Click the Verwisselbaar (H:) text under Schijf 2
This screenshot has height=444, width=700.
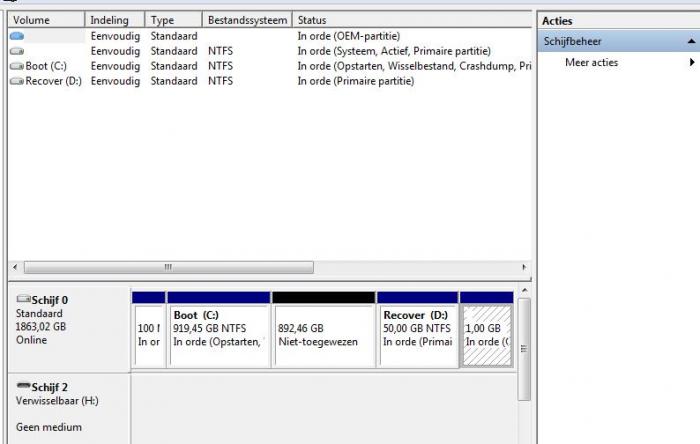(x=57, y=401)
